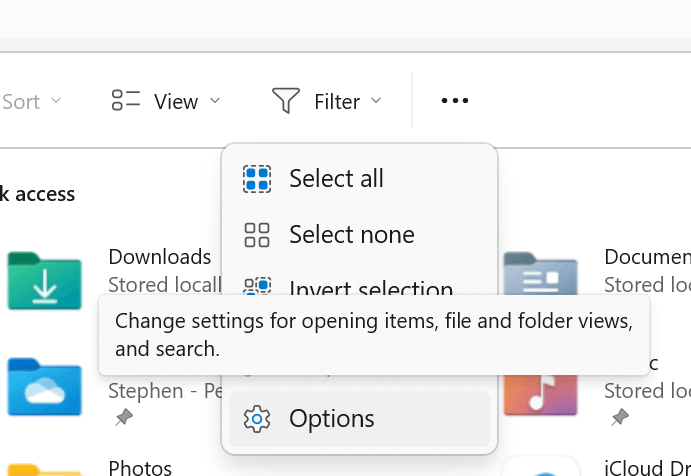
Task: Click the Filter funnel icon
Action: [x=286, y=101]
